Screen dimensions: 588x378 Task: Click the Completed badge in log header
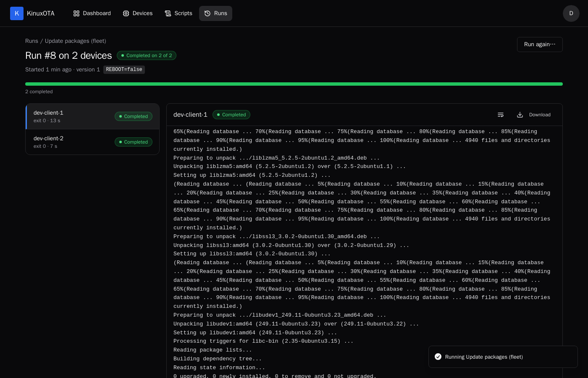[231, 115]
